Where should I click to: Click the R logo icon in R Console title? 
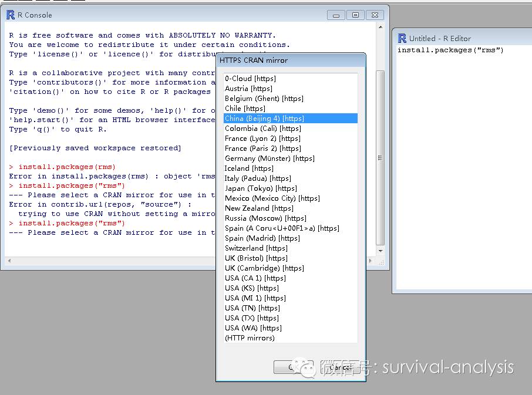click(11, 15)
